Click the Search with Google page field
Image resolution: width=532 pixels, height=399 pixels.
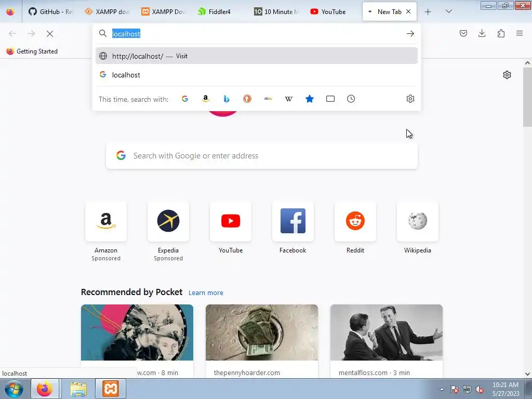coord(262,156)
